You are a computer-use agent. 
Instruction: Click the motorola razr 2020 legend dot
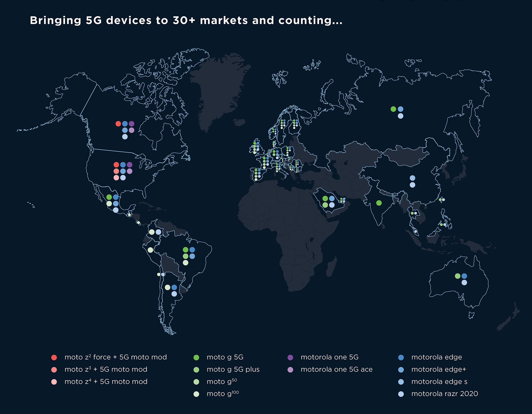401,394
